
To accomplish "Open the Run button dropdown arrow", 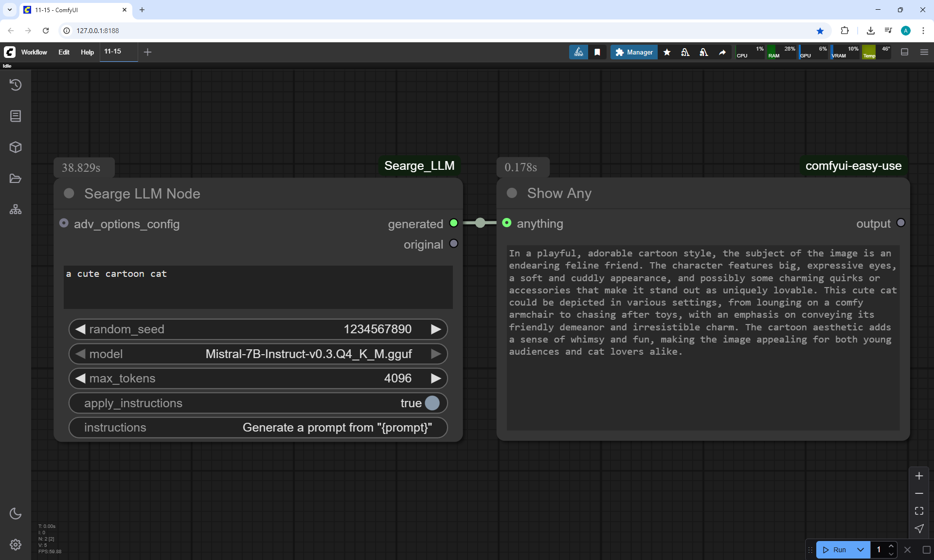I will coord(860,550).
